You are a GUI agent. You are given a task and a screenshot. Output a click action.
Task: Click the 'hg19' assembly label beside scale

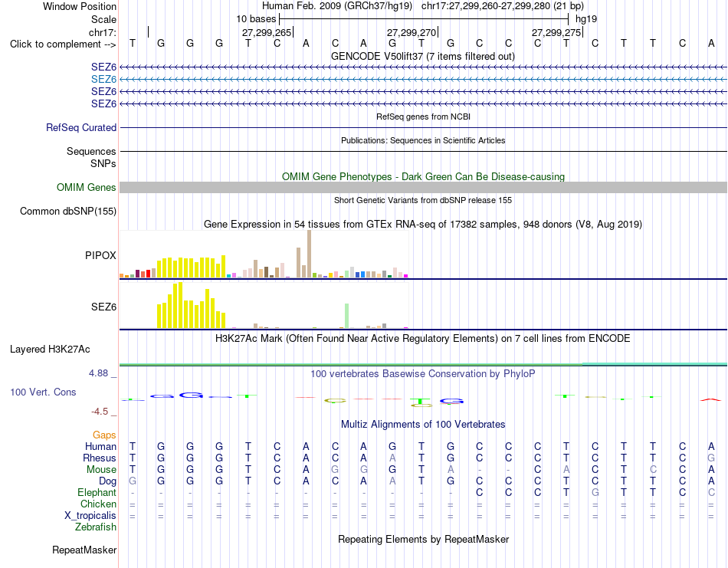pos(586,19)
